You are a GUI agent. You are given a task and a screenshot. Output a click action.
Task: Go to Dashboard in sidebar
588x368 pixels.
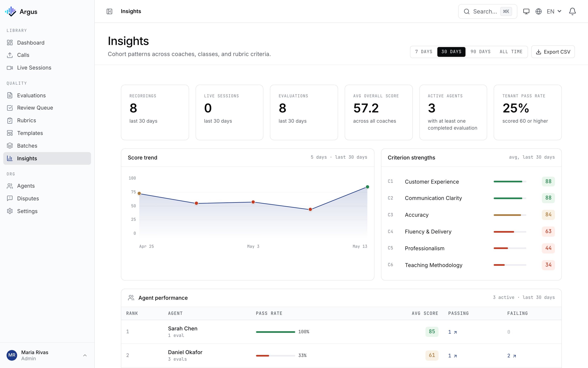pos(47,43)
